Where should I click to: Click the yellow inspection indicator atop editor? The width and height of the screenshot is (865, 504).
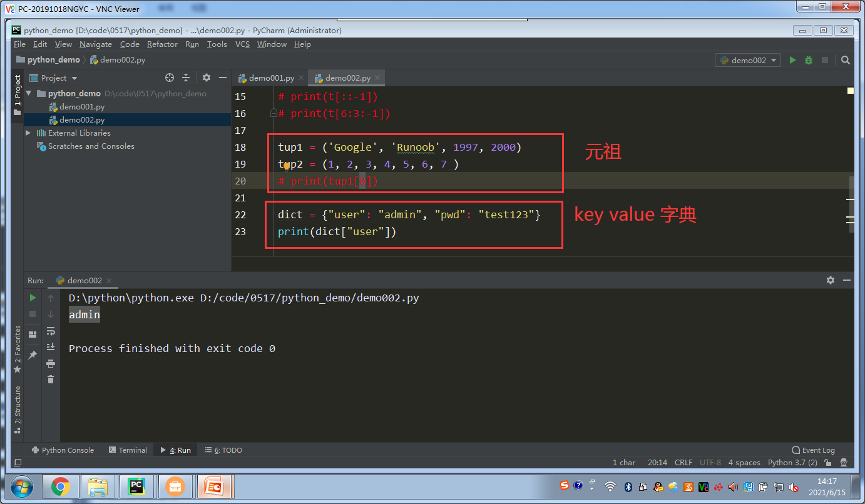pyautogui.click(x=851, y=91)
